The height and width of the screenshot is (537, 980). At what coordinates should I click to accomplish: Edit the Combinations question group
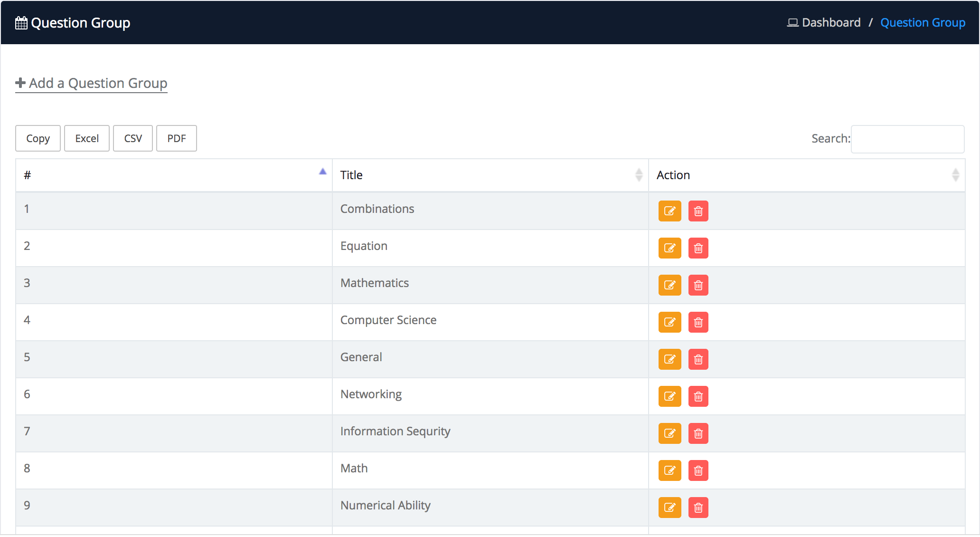[x=669, y=211]
